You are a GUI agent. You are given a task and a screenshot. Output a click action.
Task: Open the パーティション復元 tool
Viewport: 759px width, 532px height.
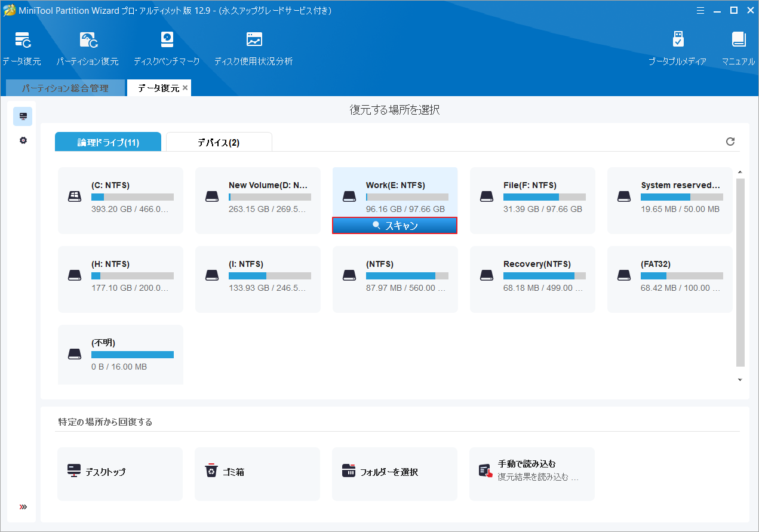88,41
